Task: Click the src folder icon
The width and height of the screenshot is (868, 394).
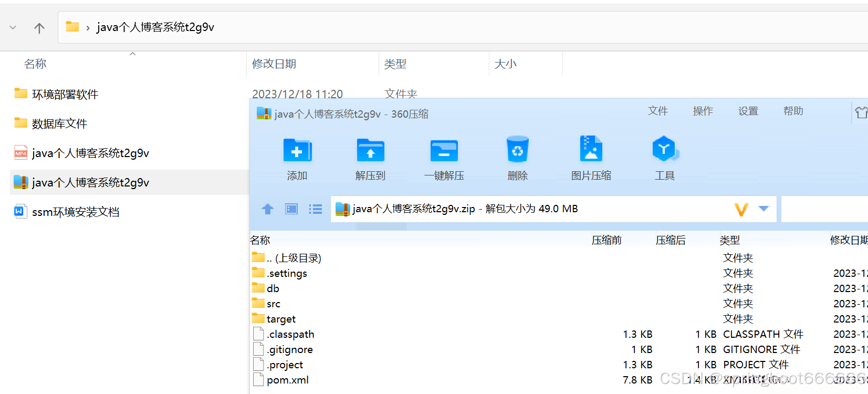Action: 258,303
